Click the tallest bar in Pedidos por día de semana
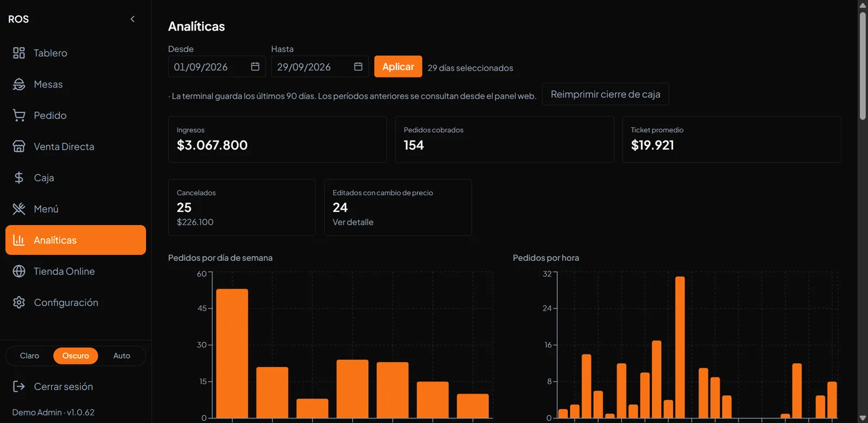 pos(232,354)
